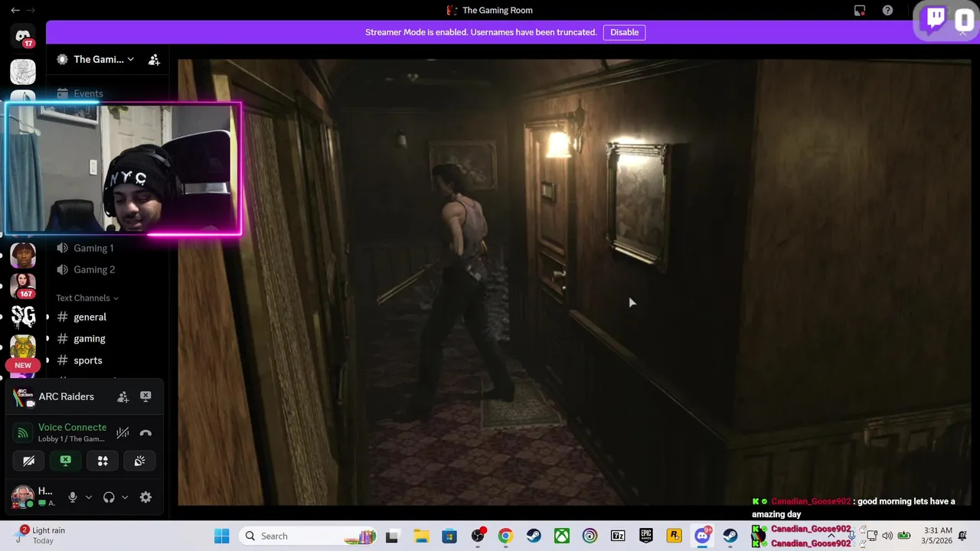980x551 pixels.
Task: Open the server icon with 167 badge
Action: click(23, 284)
